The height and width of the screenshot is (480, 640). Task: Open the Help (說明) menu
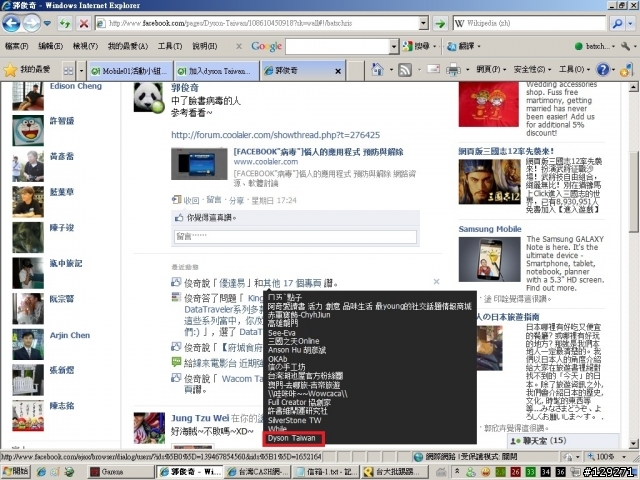[x=204, y=46]
